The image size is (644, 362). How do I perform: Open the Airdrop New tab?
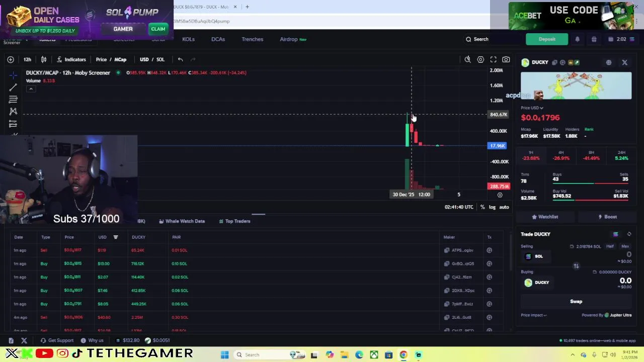pos(293,39)
